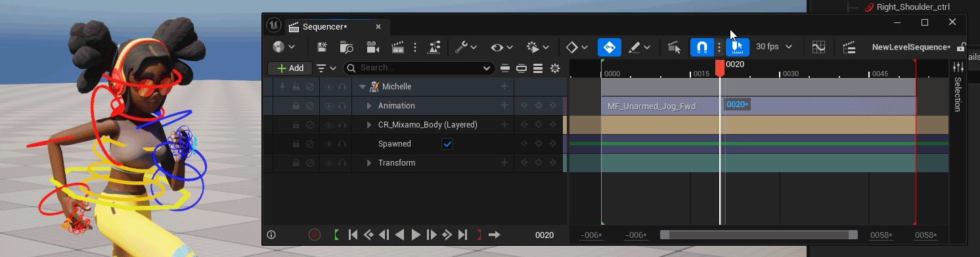This screenshot has width=980, height=257.
Task: Click the lock icon beside NewLevelSequence
Action: [961, 47]
